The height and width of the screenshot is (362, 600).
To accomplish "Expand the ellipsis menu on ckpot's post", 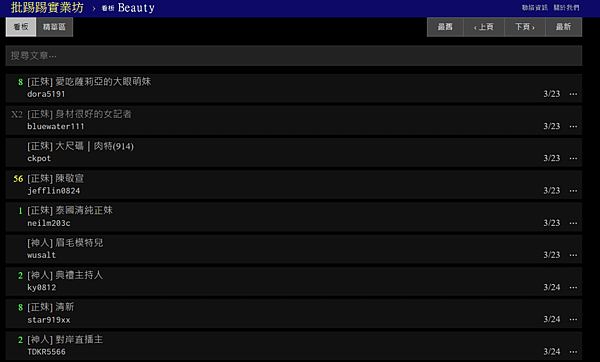I will pyautogui.click(x=573, y=158).
